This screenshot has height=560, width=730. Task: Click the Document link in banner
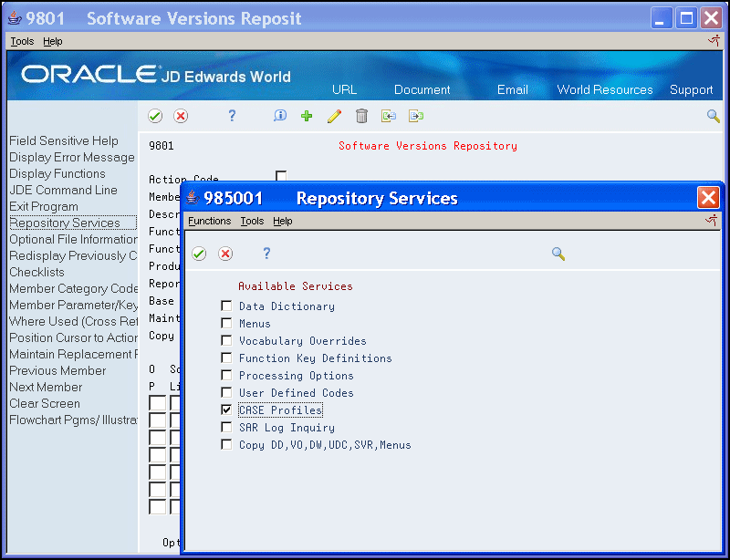[x=422, y=89]
